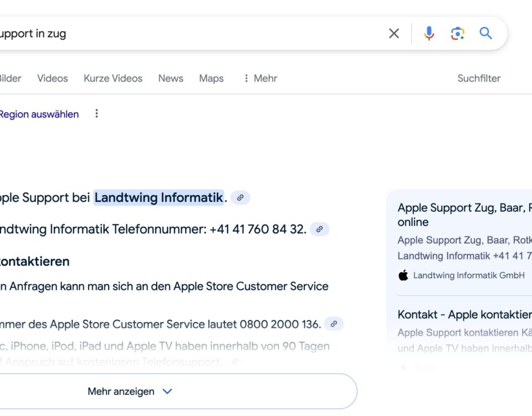The height and width of the screenshot is (416, 532).
Task: Open the Apple Support Zug, Baar result card
Action: [x=464, y=215]
